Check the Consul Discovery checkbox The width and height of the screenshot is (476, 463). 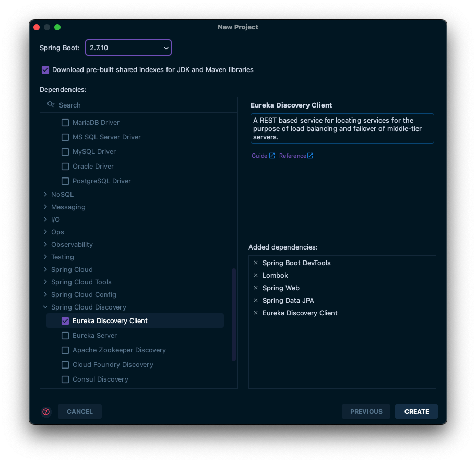click(x=65, y=379)
